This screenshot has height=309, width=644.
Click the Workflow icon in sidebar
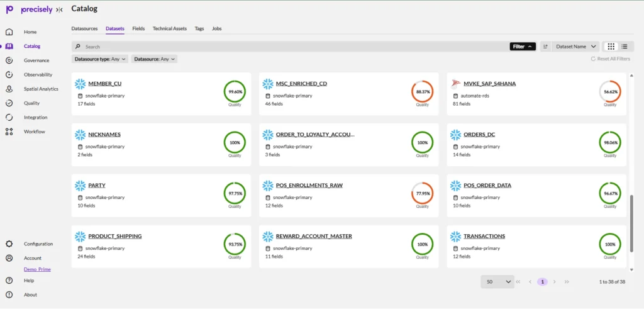(x=9, y=132)
